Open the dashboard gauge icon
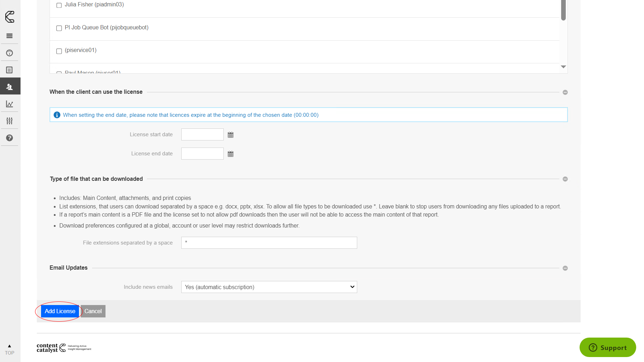This screenshot has width=644, height=362. (10, 53)
